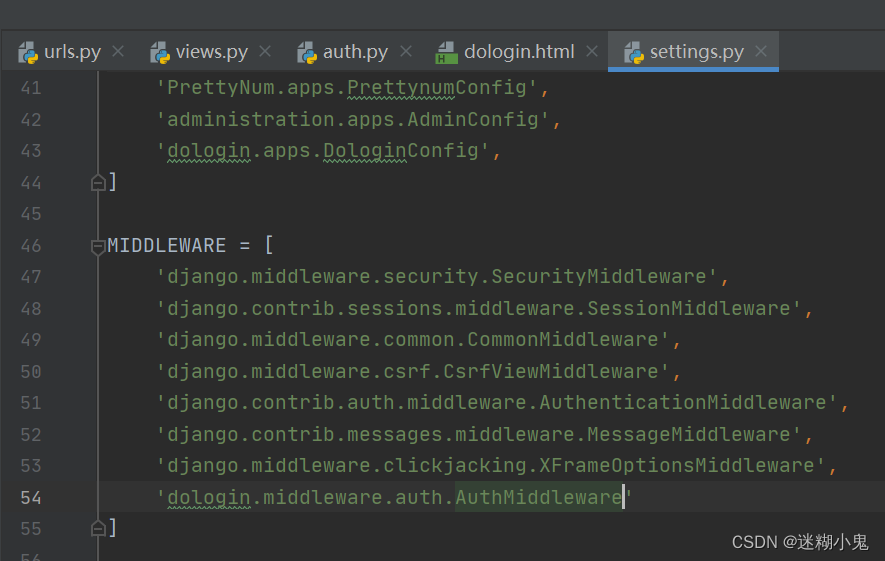Click the views.py Python file icon

[x=160, y=52]
